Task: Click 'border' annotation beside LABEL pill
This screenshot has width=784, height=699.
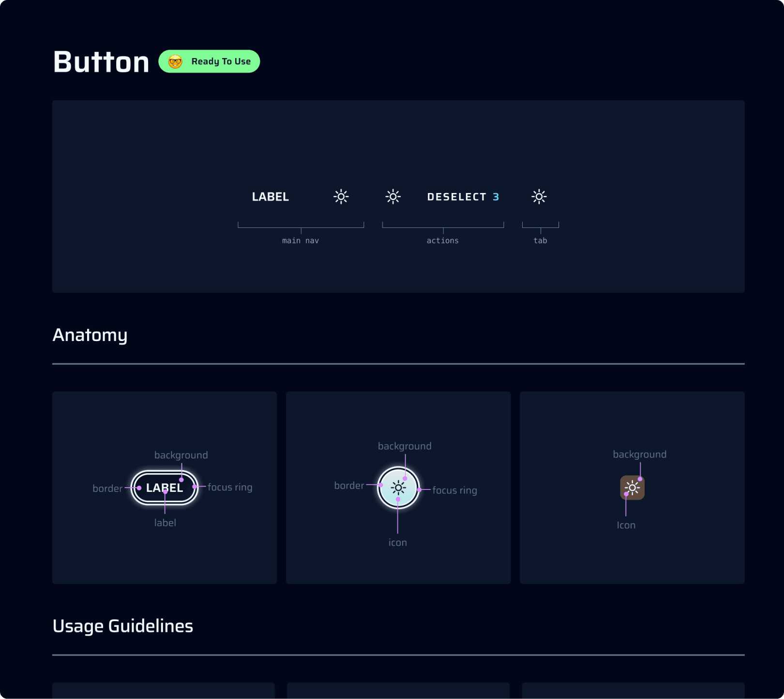Action: pyautogui.click(x=107, y=489)
